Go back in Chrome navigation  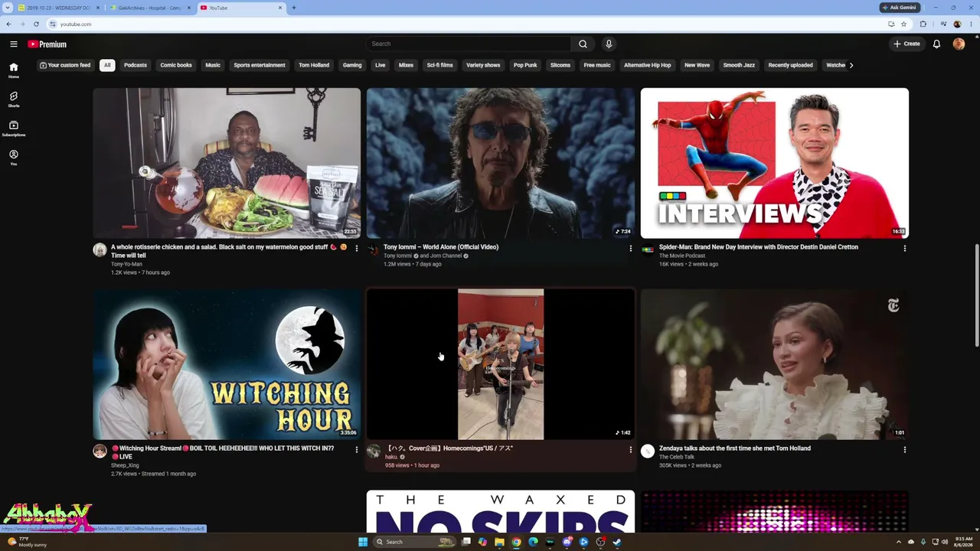[x=8, y=24]
